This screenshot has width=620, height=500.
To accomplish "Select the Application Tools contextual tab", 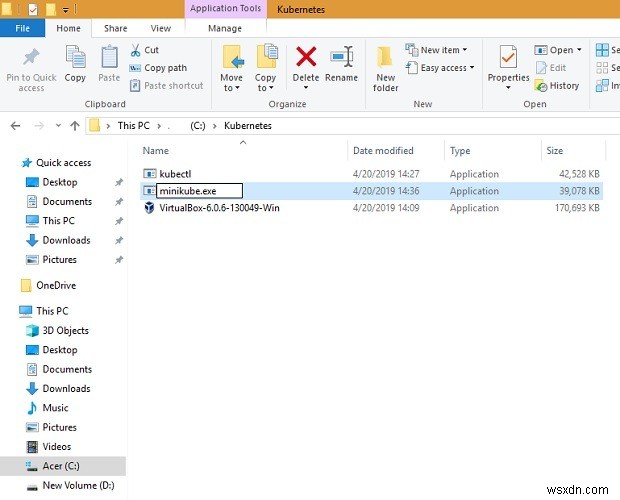I will tap(225, 8).
